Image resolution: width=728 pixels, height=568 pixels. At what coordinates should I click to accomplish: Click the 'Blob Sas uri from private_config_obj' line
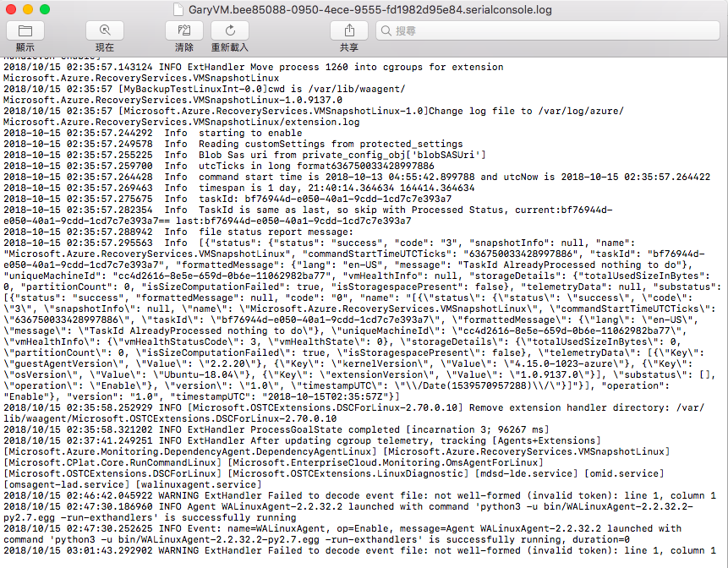(x=244, y=155)
